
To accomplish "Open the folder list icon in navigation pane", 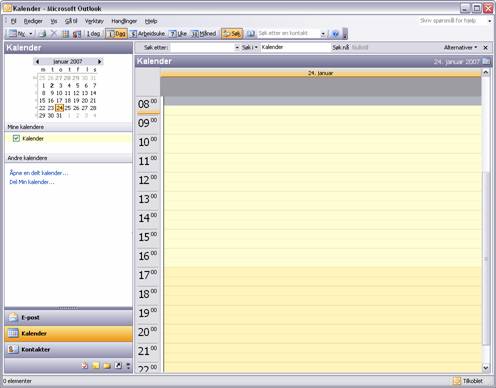I will pos(107,366).
